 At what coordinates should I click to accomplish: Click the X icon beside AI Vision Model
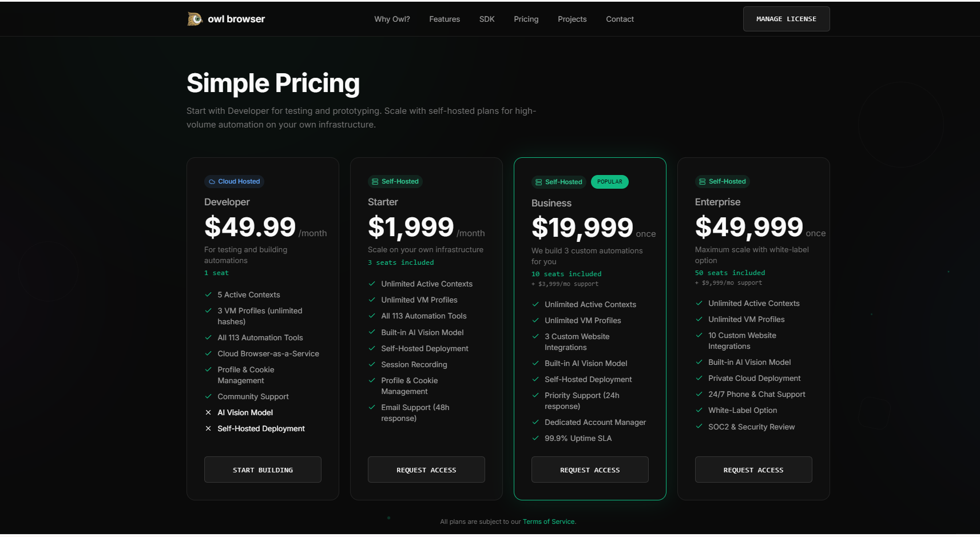(x=208, y=413)
